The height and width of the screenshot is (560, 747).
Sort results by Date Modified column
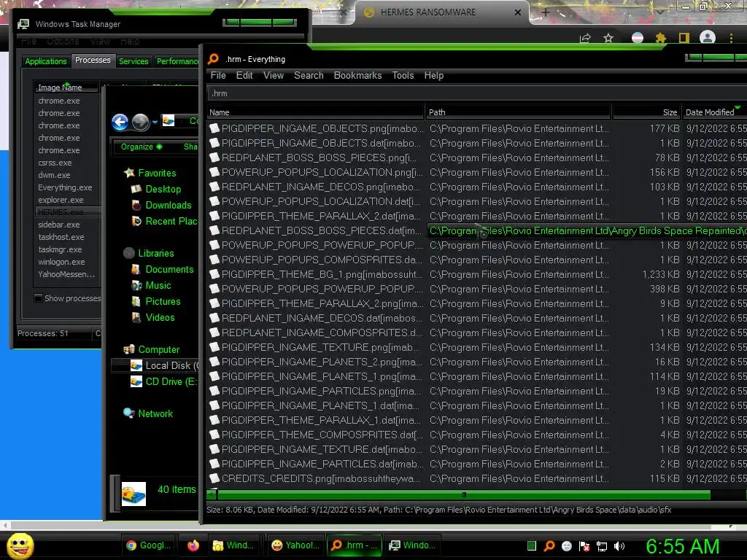tap(713, 112)
